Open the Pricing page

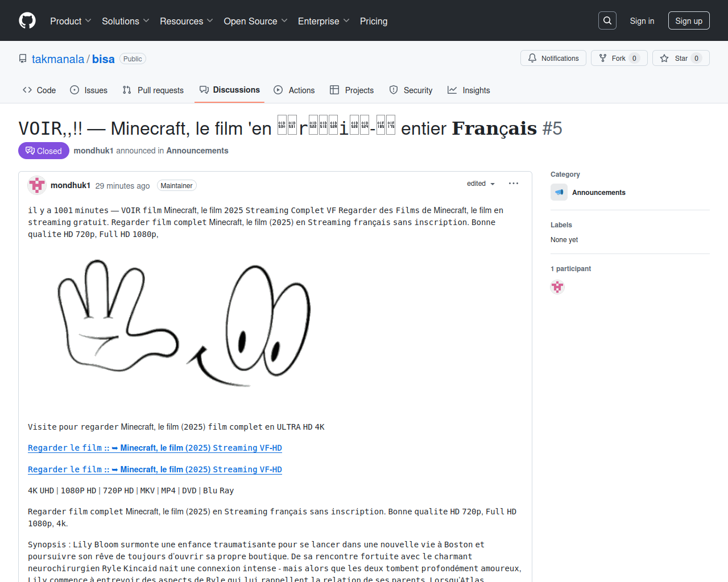374,21
